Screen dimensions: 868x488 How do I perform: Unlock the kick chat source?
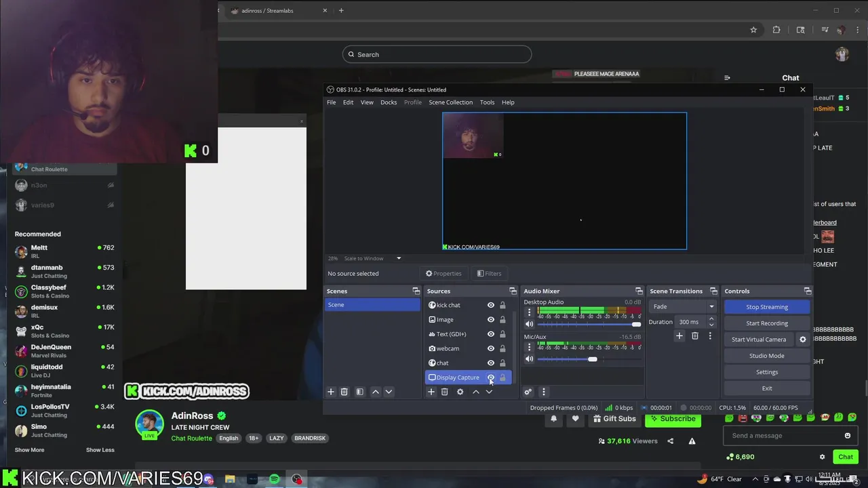[502, 305]
